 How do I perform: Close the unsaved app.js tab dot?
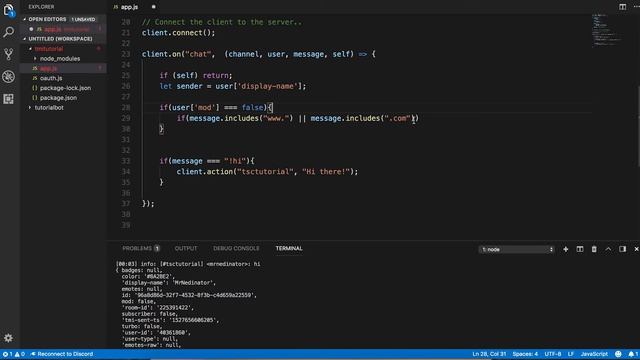pyautogui.click(x=153, y=7)
